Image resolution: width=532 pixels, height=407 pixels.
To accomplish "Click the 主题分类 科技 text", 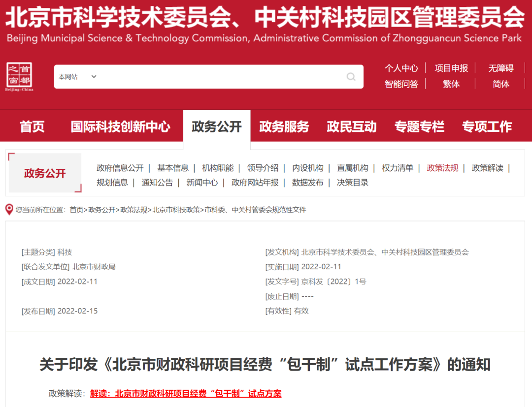I will tap(47, 252).
